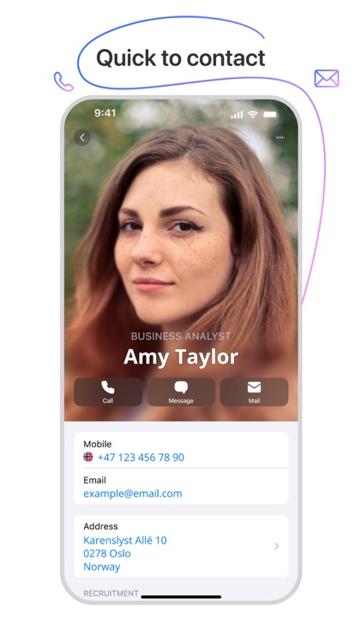Tap the home indicator bar
The image size is (362, 644).
point(181,597)
